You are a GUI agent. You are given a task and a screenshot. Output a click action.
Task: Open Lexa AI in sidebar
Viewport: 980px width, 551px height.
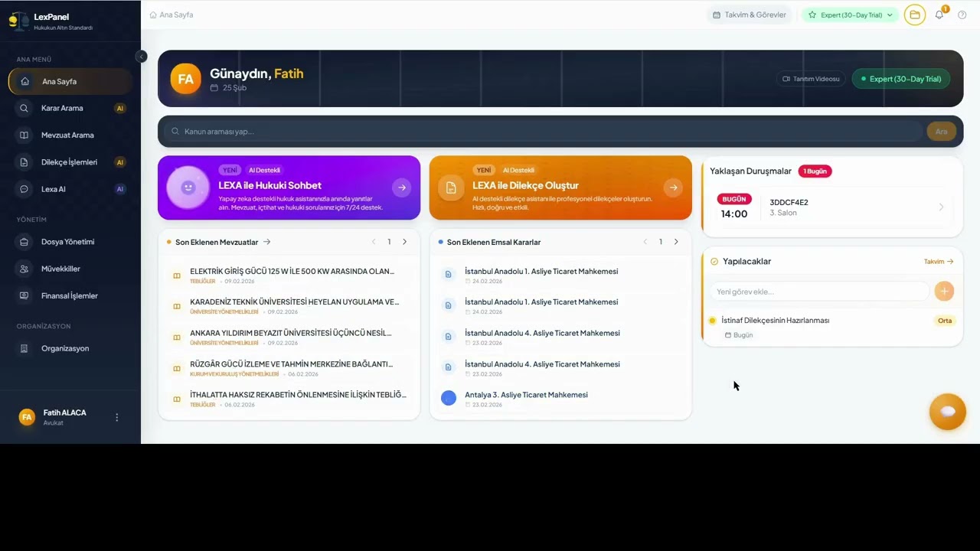point(70,189)
